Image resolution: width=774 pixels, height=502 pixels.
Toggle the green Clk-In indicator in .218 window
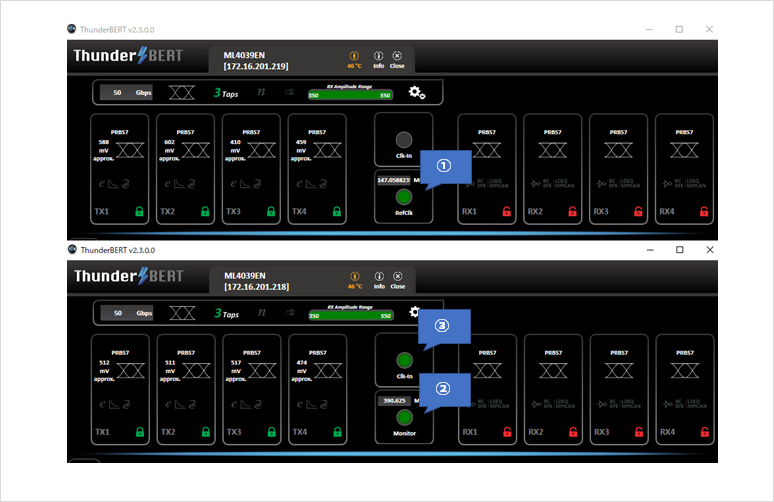pyautogui.click(x=404, y=360)
